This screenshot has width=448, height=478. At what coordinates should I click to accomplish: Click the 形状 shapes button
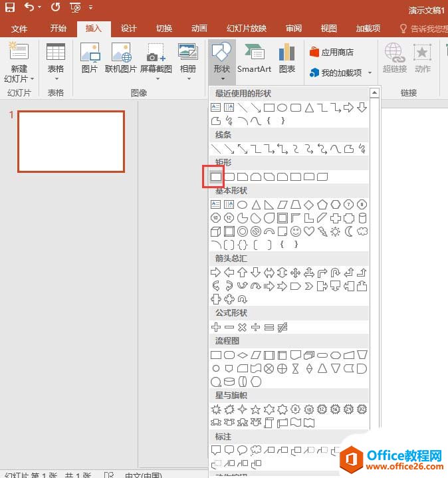click(x=222, y=62)
